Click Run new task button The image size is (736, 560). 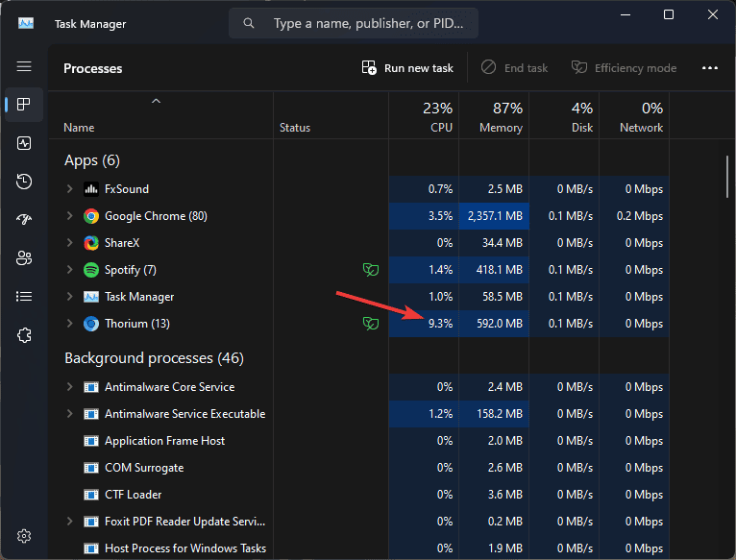click(x=407, y=68)
